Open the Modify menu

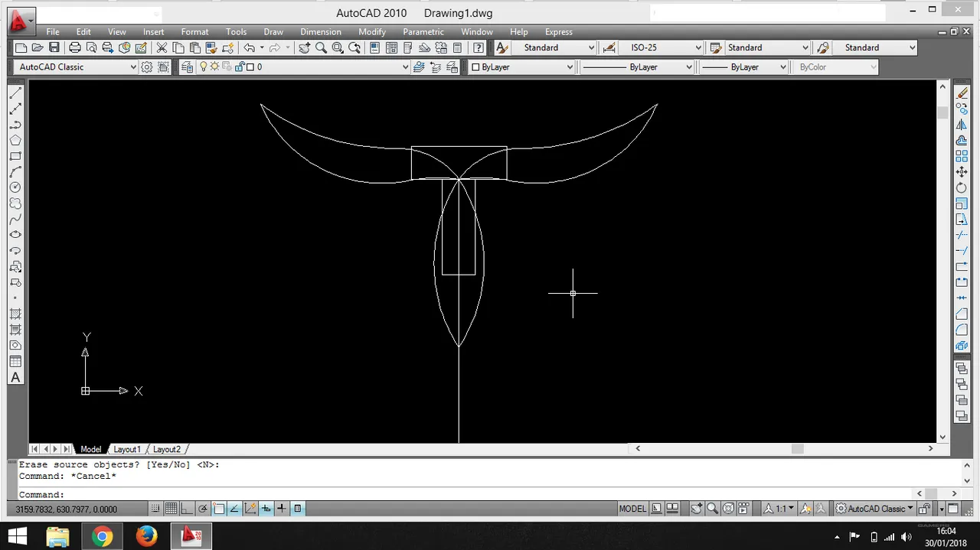click(372, 32)
